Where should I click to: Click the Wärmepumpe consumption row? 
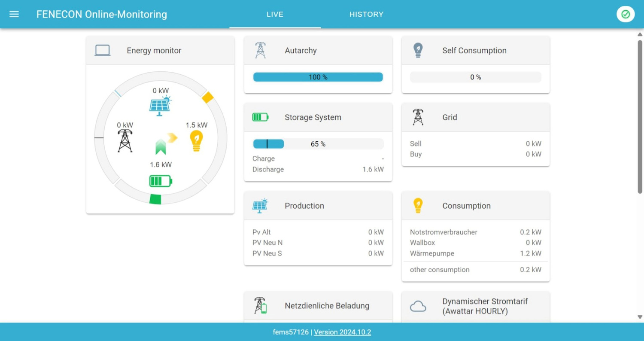click(x=475, y=253)
